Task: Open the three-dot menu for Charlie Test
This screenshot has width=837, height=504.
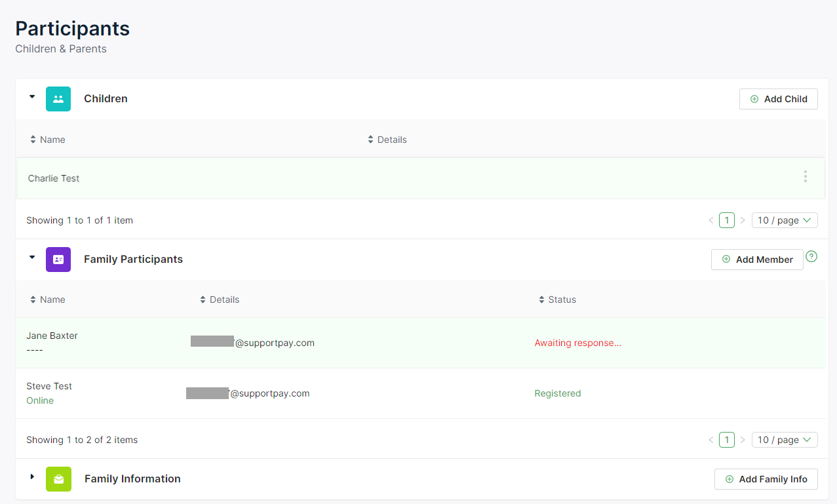Action: (805, 177)
